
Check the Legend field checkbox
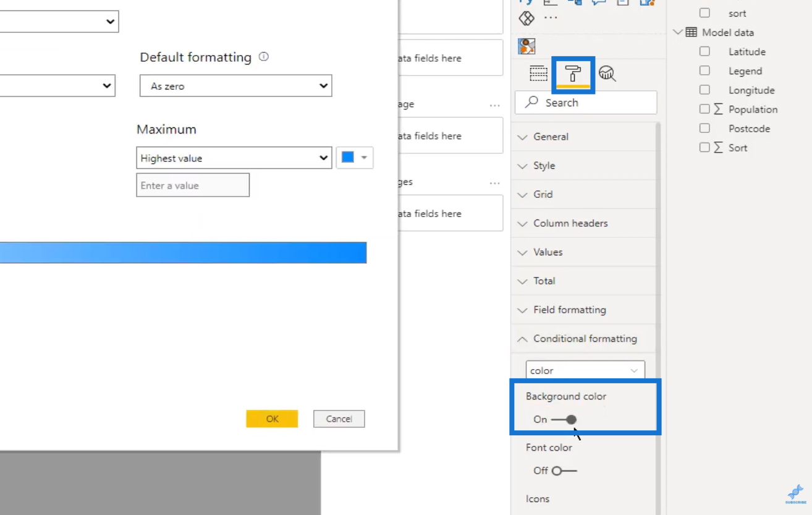(704, 71)
